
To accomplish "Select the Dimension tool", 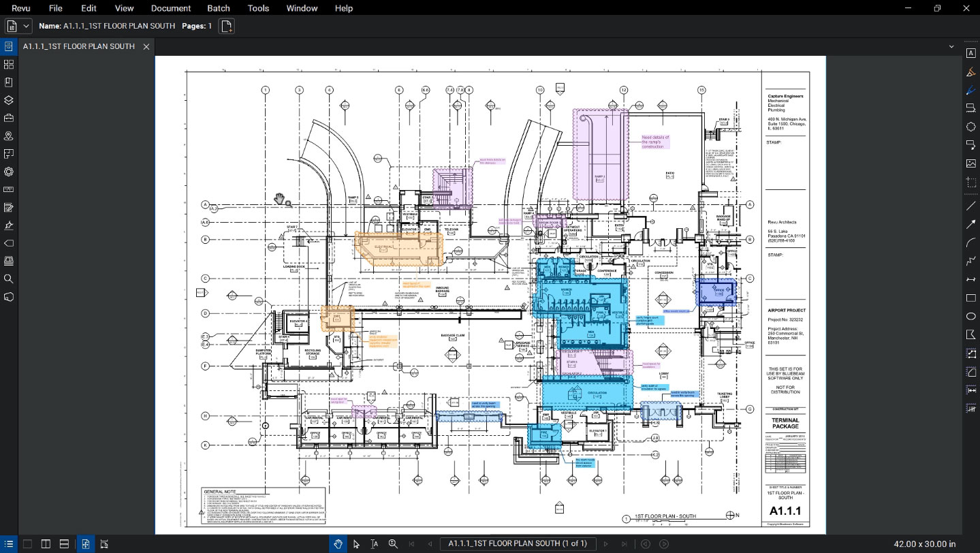I will [x=971, y=279].
